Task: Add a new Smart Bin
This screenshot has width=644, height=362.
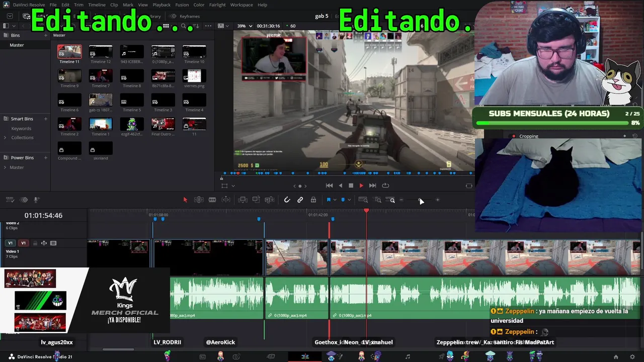Action: point(46,119)
